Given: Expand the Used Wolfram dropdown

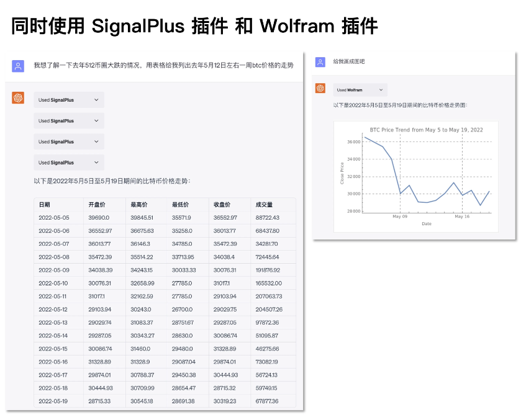Looking at the screenshot, I should 360,90.
